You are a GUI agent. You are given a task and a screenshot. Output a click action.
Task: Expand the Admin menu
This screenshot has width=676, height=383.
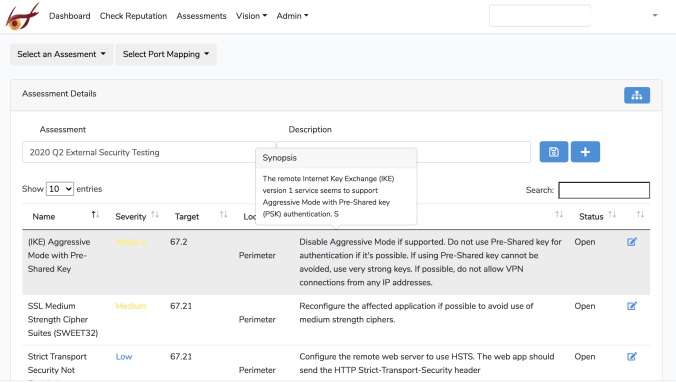pyautogui.click(x=292, y=16)
